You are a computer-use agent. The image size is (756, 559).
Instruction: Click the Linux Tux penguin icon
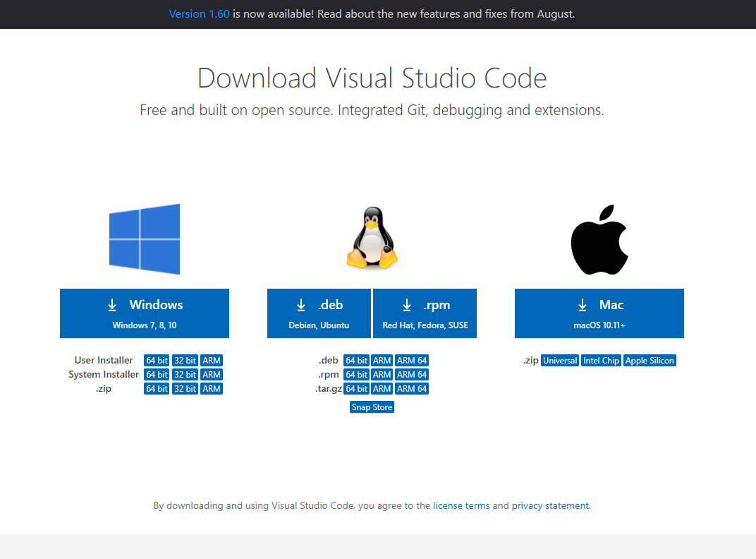[x=372, y=237]
